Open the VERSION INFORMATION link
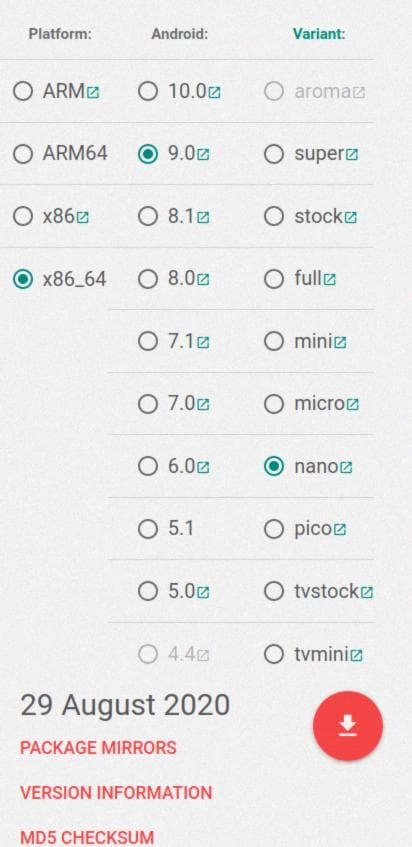Screen dimensions: 412x847 116,792
